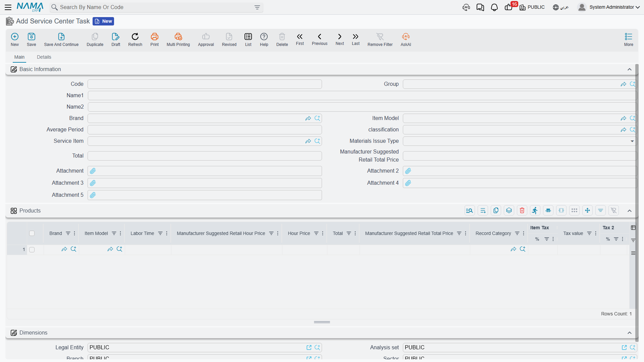Open Help
Screen dimensions: 644x362
[264, 40]
